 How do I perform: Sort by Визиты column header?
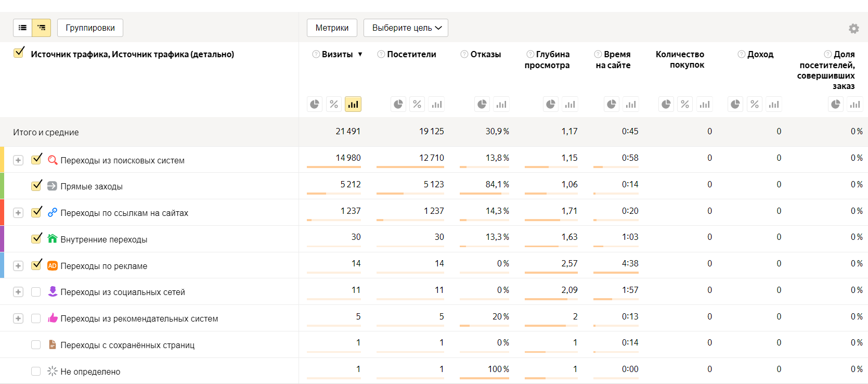pos(337,54)
